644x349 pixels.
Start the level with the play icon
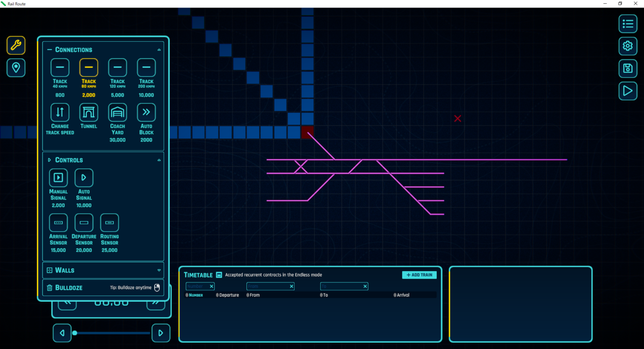[627, 91]
